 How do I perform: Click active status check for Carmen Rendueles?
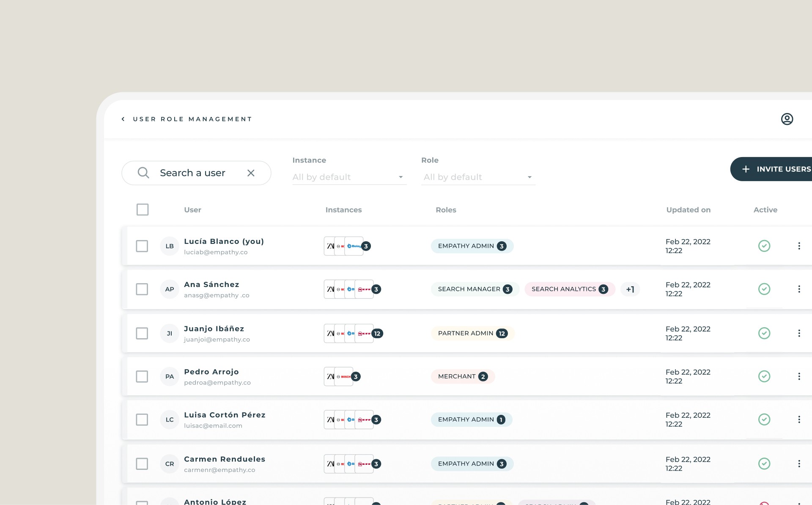pos(764,464)
